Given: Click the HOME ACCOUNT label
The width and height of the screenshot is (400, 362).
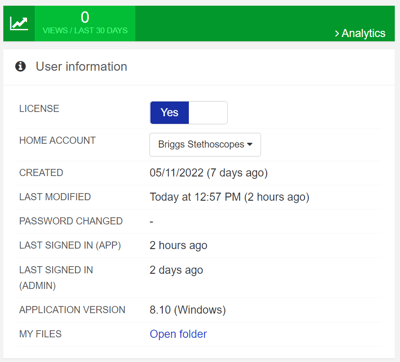Looking at the screenshot, I should tap(57, 140).
